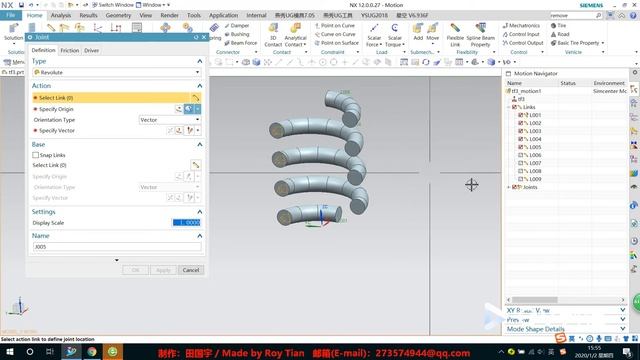Check link L008 checkbox
Viewport: 640px width, 360px height.
click(521, 171)
